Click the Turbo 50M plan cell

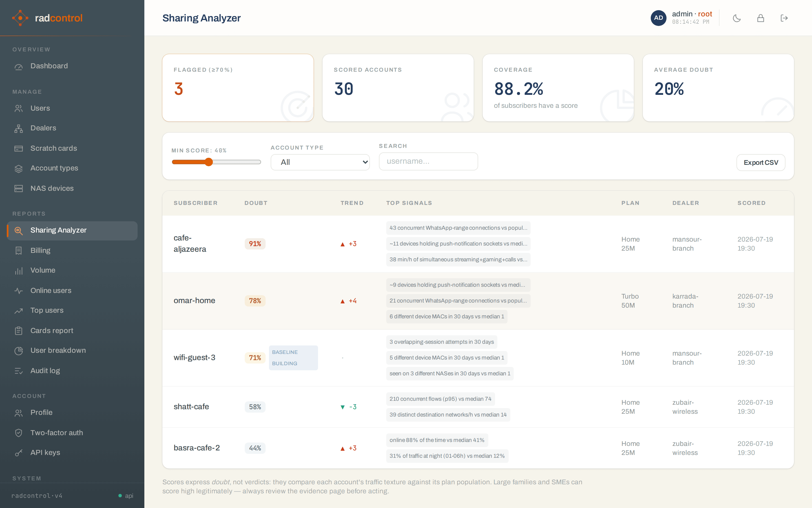pos(630,301)
